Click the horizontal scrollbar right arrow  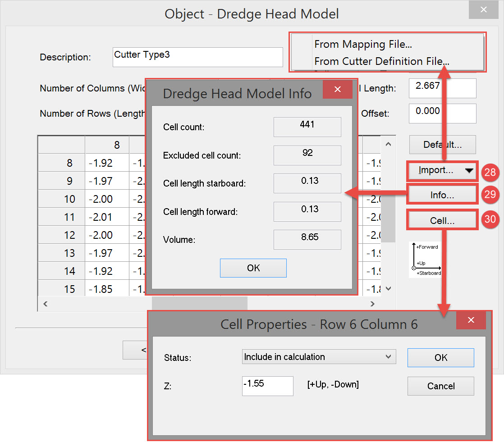372,304
